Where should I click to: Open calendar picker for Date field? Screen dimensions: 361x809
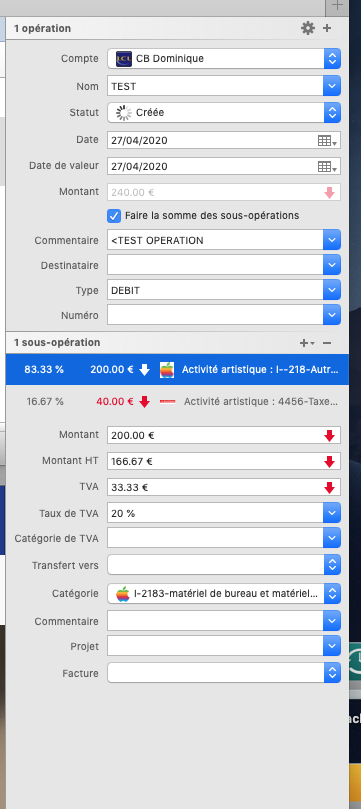coord(327,140)
